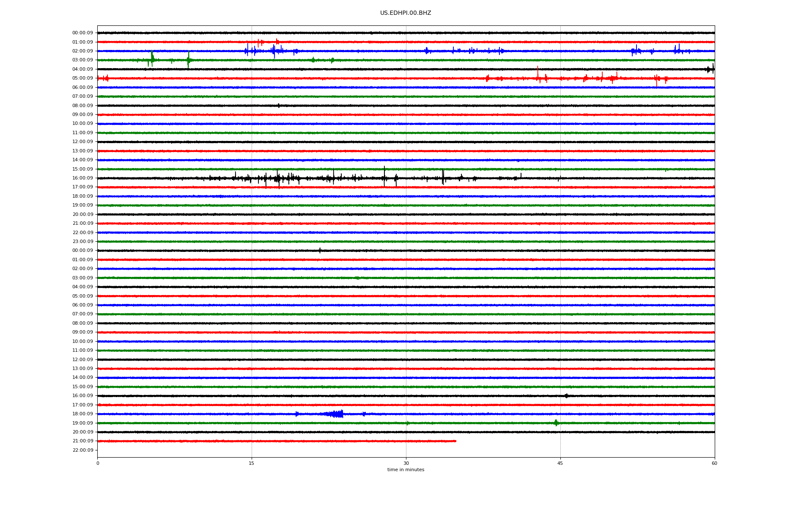Click the last 21:00:09 row label

coord(82,441)
